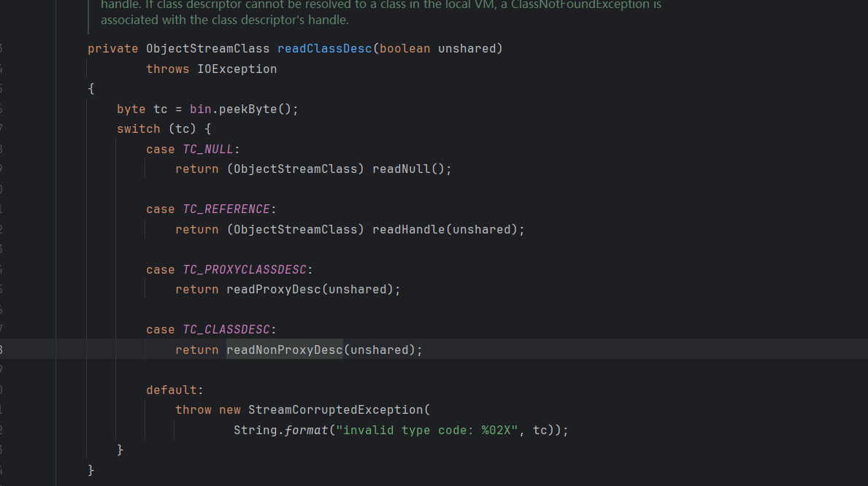868x486 pixels.
Task: Click the IOException in throws clause
Action: pyautogui.click(x=237, y=69)
